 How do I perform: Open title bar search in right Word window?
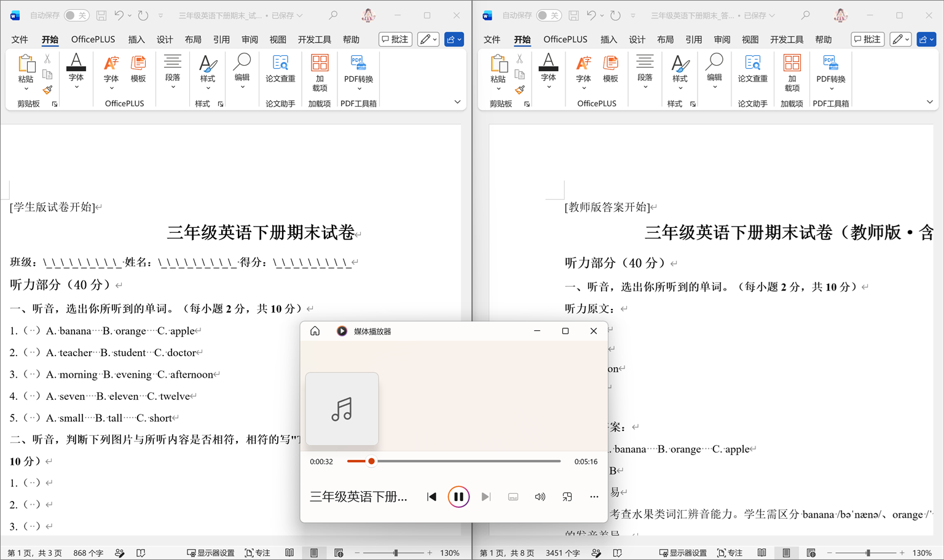tap(805, 15)
